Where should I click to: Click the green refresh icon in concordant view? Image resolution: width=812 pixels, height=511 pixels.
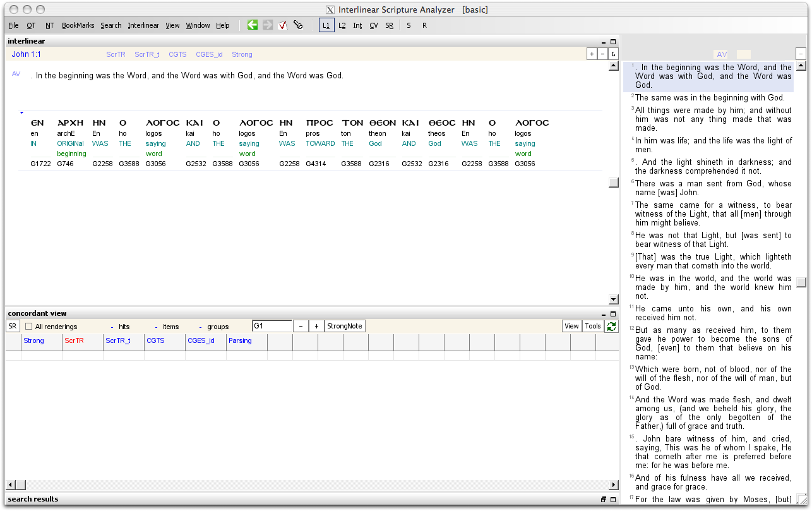point(611,327)
